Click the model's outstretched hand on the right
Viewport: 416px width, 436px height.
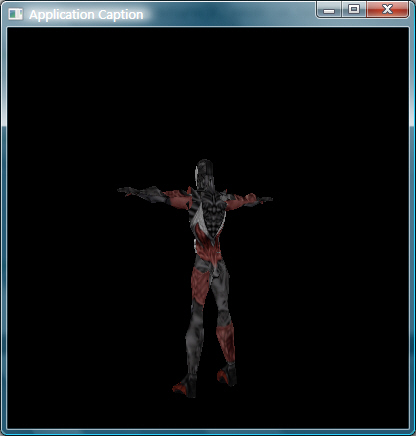pyautogui.click(x=265, y=199)
